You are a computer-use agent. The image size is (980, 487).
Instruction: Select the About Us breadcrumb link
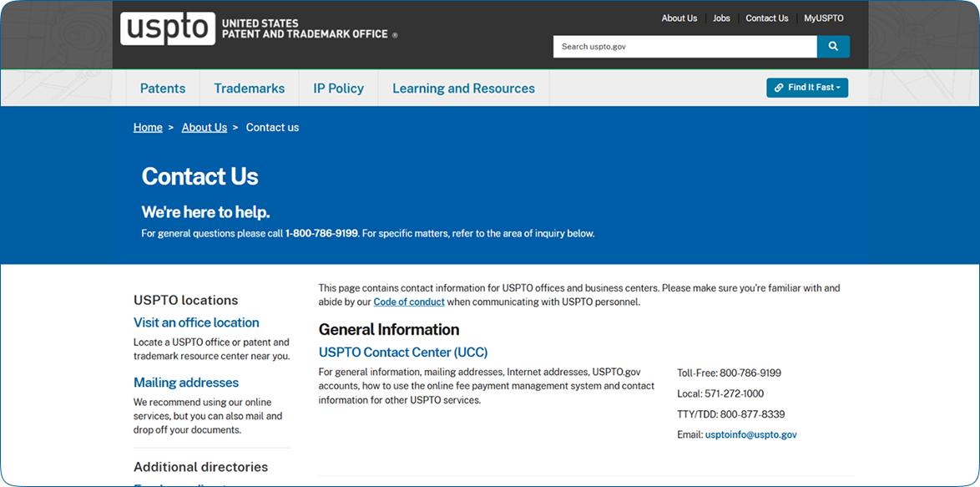pos(205,128)
